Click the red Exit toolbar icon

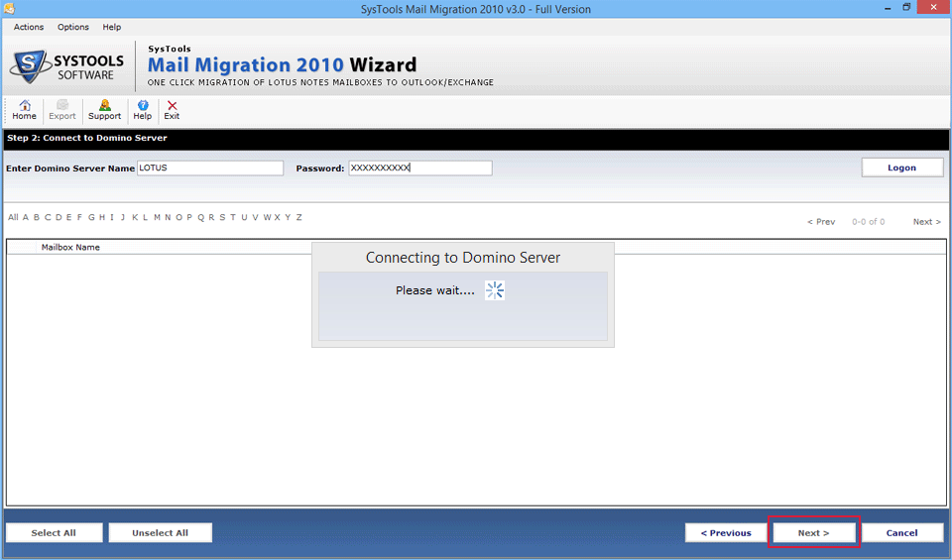point(172,110)
